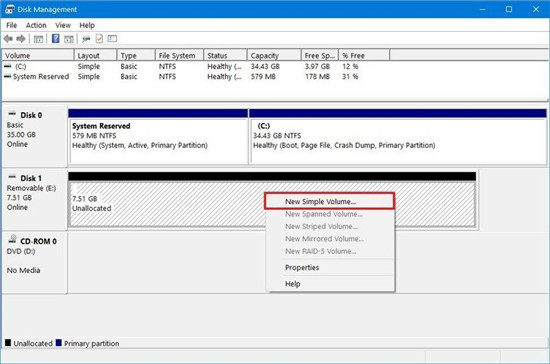The height and width of the screenshot is (364, 550).
Task: Click the Show/Hide Console Tree icon
Action: (x=38, y=39)
